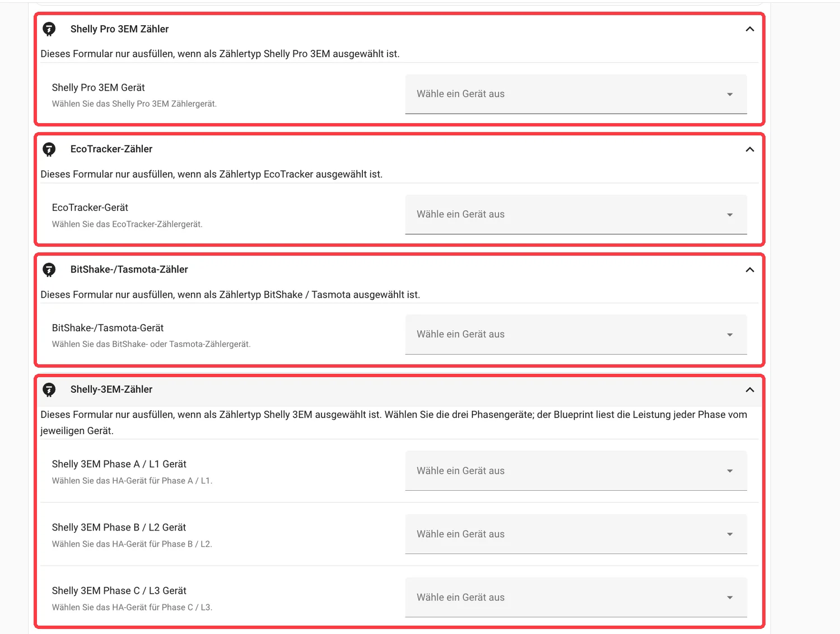The height and width of the screenshot is (634, 840).
Task: Click the "EcoTracker-Zähler" section title
Action: (x=111, y=149)
